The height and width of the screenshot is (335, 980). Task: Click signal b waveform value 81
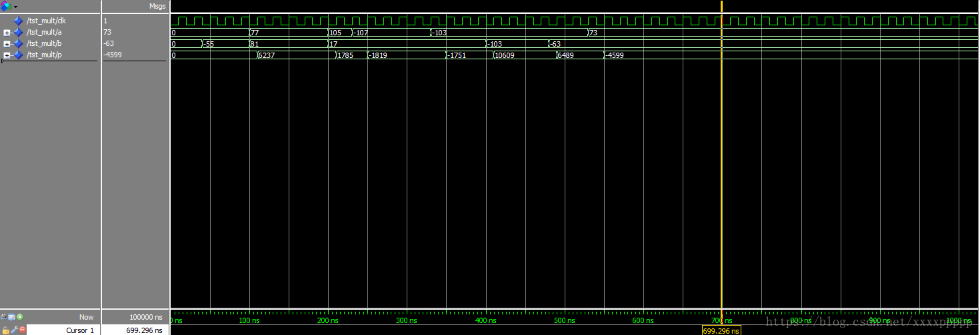point(254,43)
